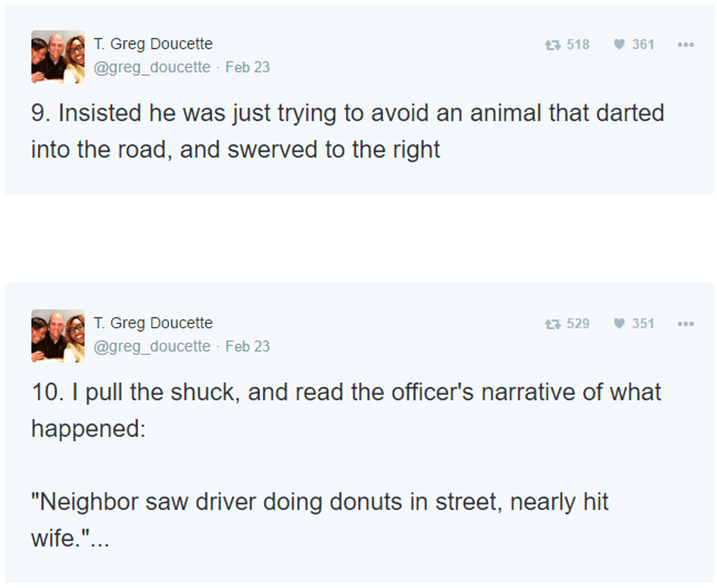Viewport: 717px width, 588px height.
Task: Open tweet 9 text about swerving right
Action: pos(347,132)
